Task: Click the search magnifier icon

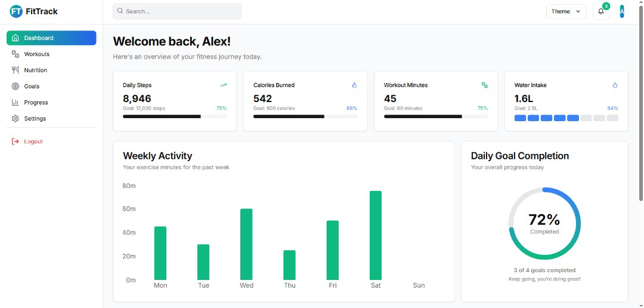Action: point(120,11)
